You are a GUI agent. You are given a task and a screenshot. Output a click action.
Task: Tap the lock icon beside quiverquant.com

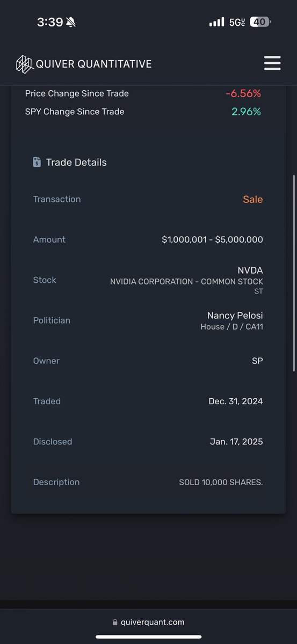point(115,623)
